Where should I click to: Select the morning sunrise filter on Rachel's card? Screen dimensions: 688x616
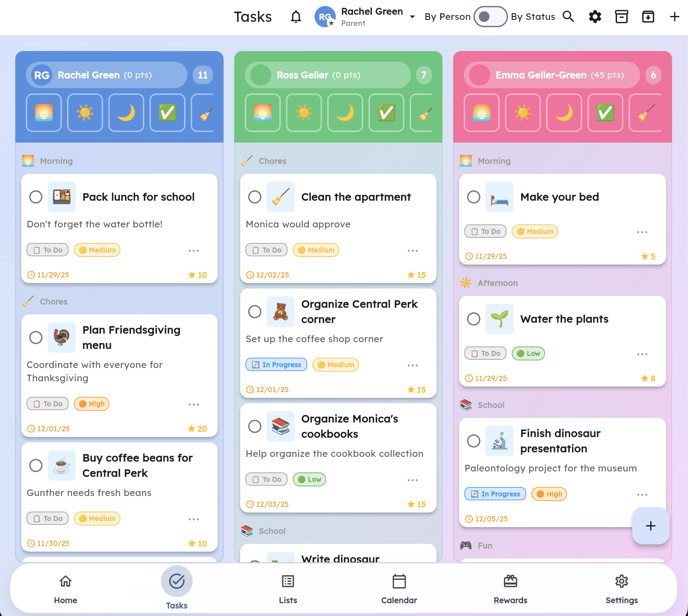tap(44, 113)
